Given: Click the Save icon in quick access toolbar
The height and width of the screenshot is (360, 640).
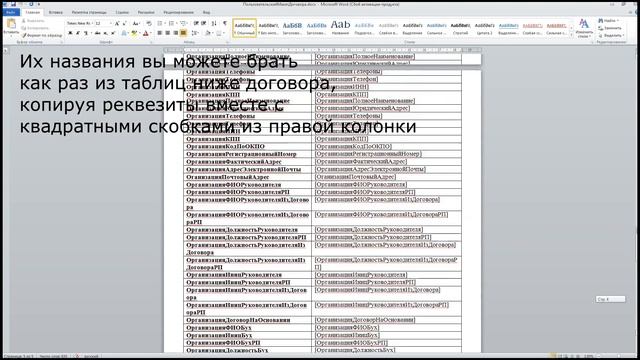Looking at the screenshot, I should (x=13, y=4).
